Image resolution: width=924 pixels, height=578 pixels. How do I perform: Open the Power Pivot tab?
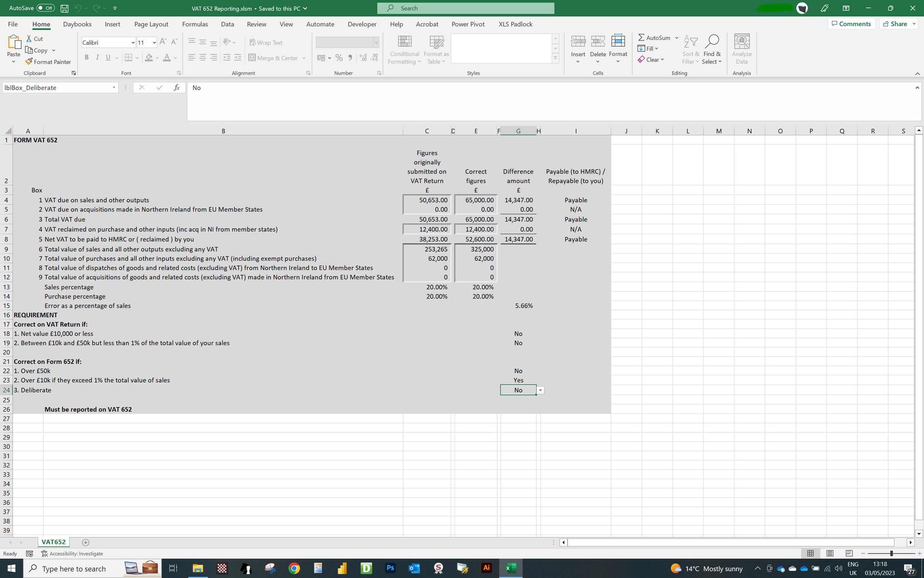pyautogui.click(x=468, y=24)
